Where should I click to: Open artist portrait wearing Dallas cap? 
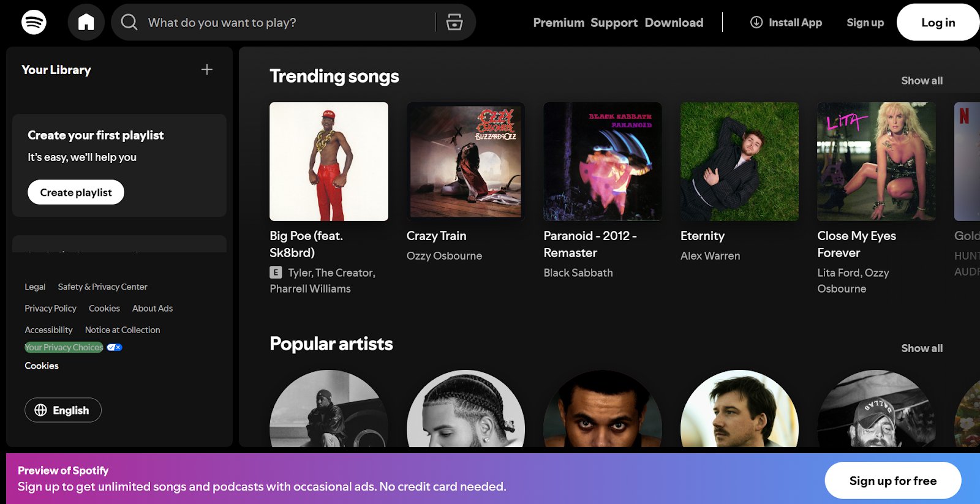click(876, 408)
